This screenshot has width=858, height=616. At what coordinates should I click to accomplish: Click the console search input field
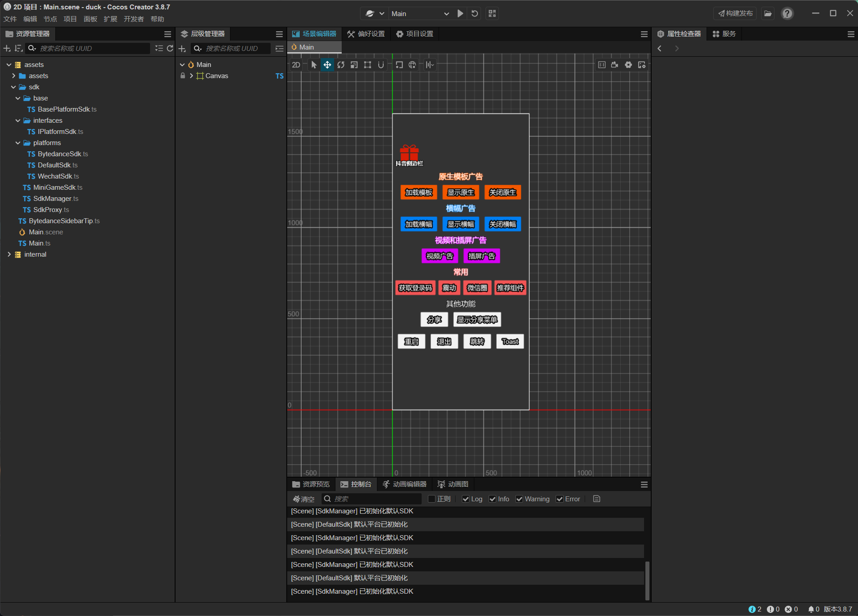pyautogui.click(x=375, y=499)
